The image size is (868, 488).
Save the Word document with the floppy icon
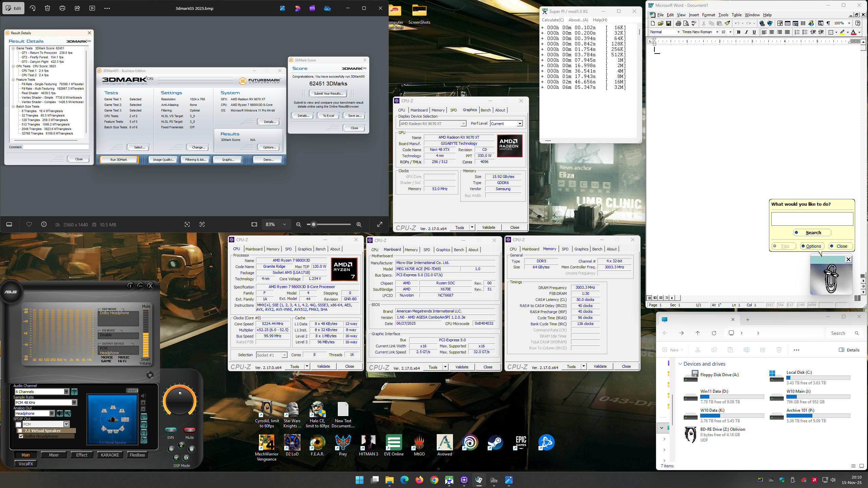tap(669, 23)
